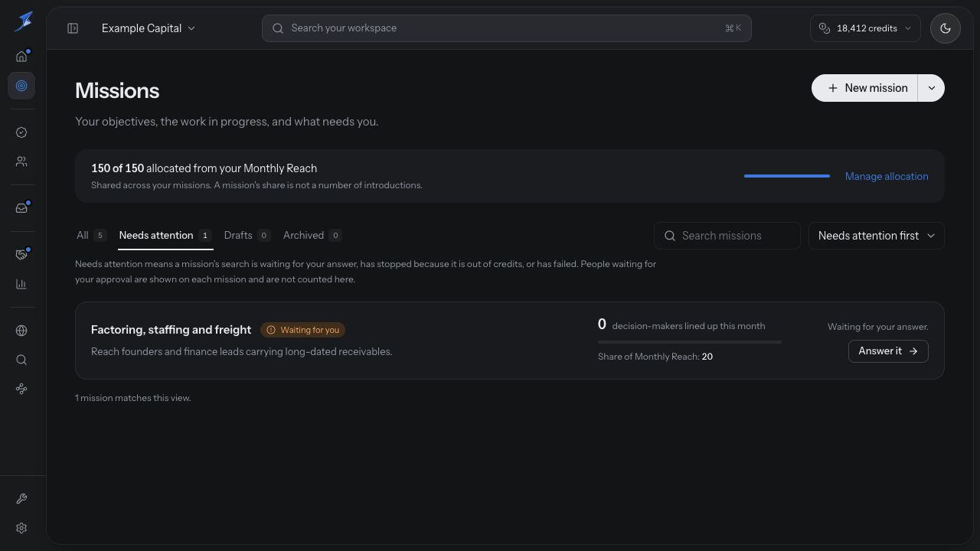The width and height of the screenshot is (980, 551).
Task: Toggle the sidebar panel collapse icon
Action: click(73, 28)
